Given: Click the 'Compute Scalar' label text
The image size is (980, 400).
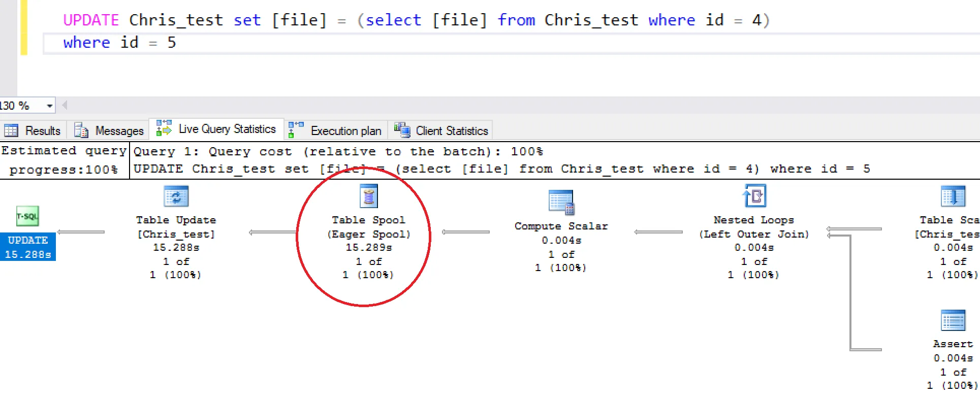Looking at the screenshot, I should 561,226.
